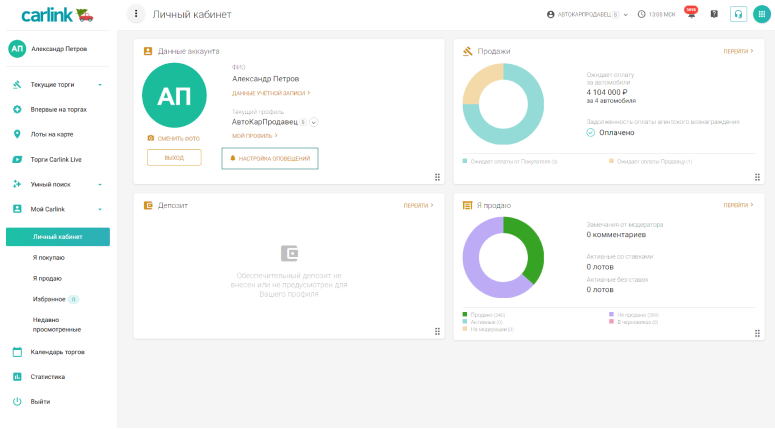
Task: Click the headset support icon
Action: pos(738,14)
